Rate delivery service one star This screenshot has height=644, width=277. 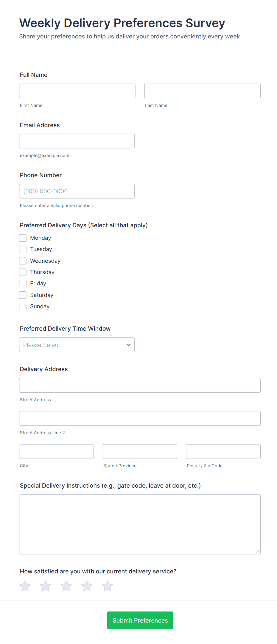click(25, 586)
